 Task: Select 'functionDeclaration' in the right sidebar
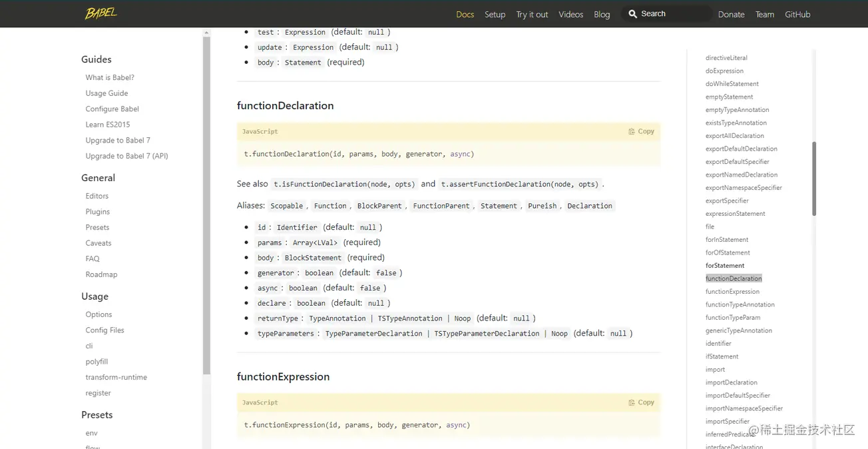click(x=734, y=278)
